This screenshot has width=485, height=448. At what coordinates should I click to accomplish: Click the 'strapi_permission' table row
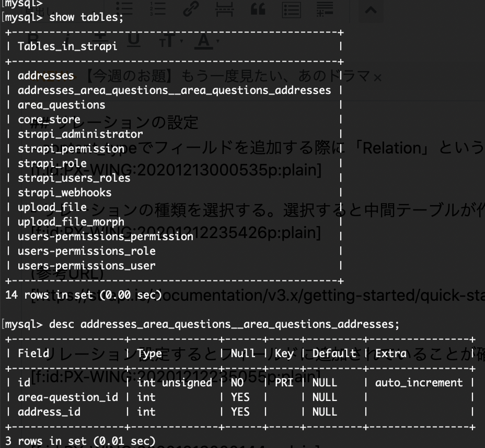coord(71,149)
